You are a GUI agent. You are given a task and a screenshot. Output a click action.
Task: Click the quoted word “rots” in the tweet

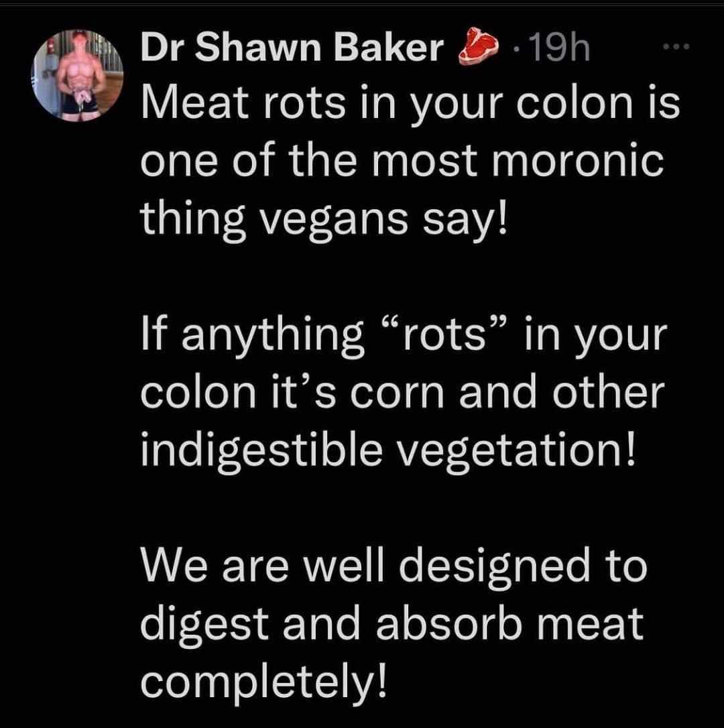coord(445,335)
